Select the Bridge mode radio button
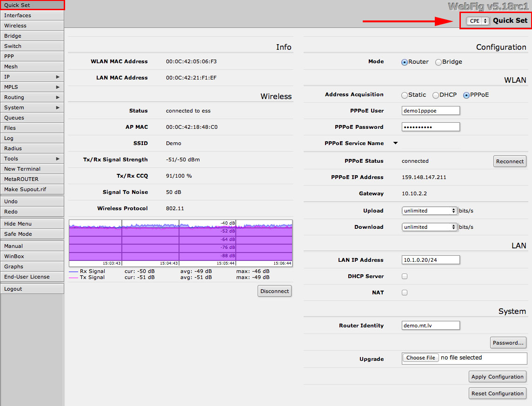532x406 pixels. [439, 62]
